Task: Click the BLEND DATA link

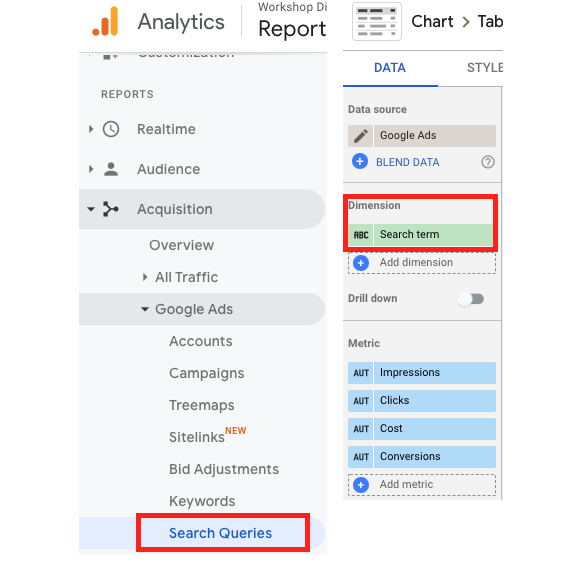Action: coord(408,162)
